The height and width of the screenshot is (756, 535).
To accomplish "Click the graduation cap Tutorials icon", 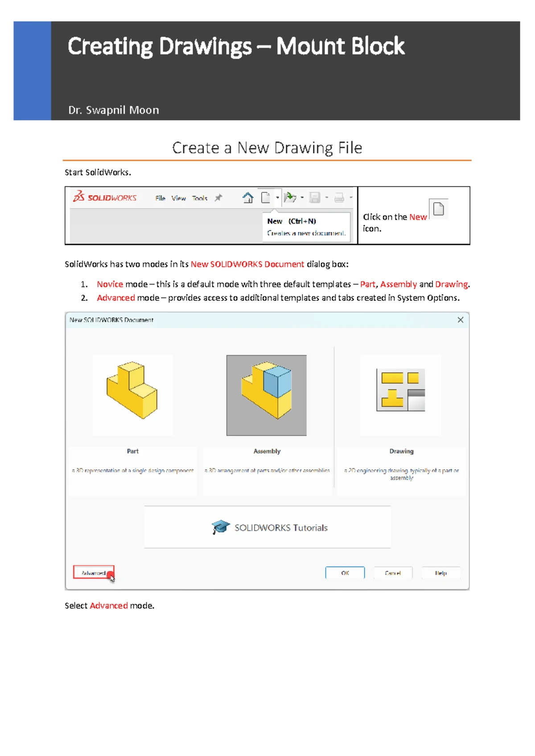I will pyautogui.click(x=221, y=527).
